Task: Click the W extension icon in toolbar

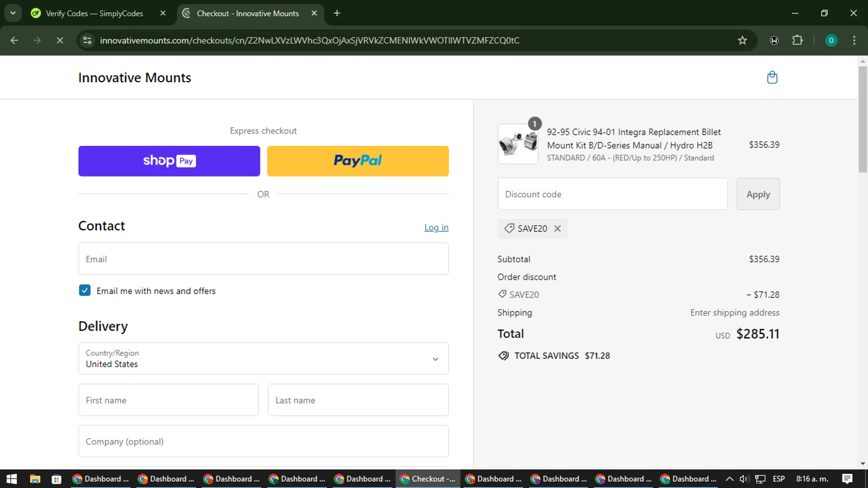Action: pos(774,41)
